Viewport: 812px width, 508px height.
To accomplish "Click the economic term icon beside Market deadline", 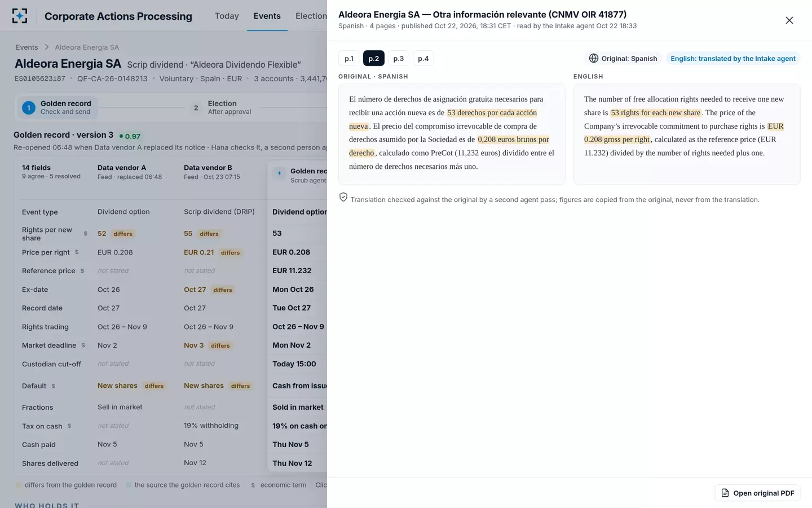I will click(83, 345).
